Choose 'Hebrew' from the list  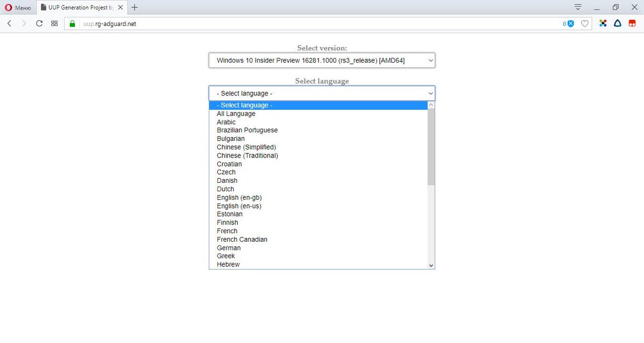[318, 265]
